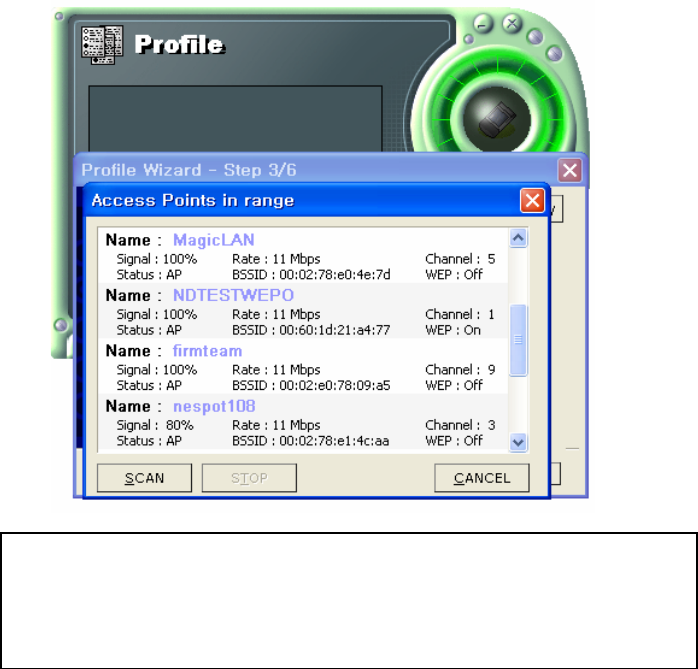
Task: Click the fourth round button on the green utility frame
Action: (554, 54)
